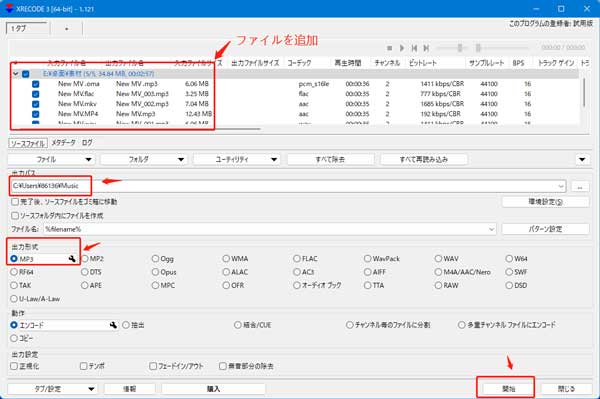Click the すべて除去 button
The height and width of the screenshot is (399, 600).
click(330, 160)
